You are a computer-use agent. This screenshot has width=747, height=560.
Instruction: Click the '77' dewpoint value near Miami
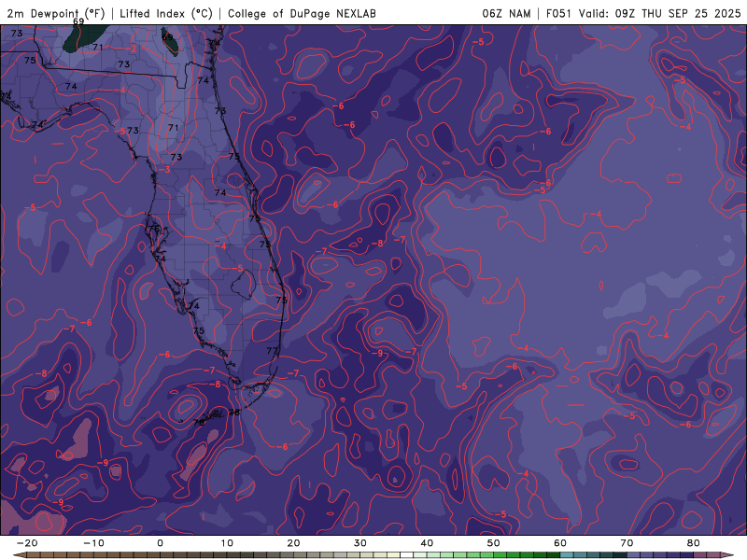click(x=272, y=351)
